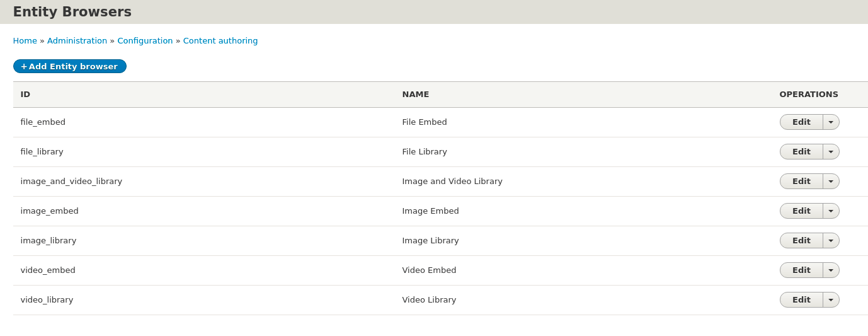Select the ID column header

25,95
